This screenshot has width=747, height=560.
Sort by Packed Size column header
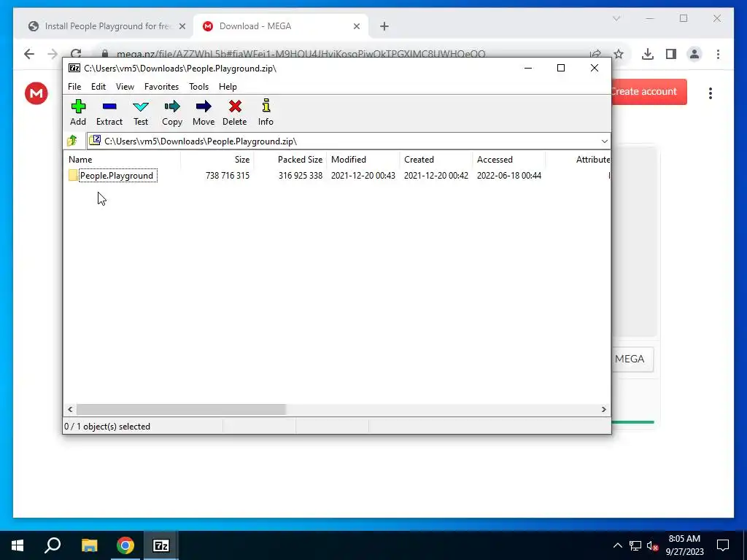(x=290, y=160)
